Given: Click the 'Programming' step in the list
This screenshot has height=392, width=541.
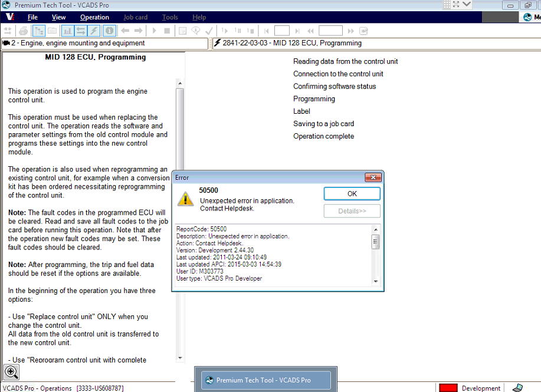Looking at the screenshot, I should tap(314, 99).
